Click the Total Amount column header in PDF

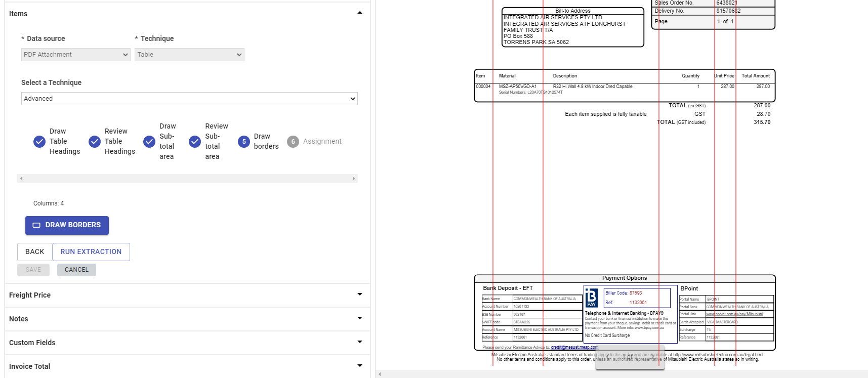(x=756, y=76)
